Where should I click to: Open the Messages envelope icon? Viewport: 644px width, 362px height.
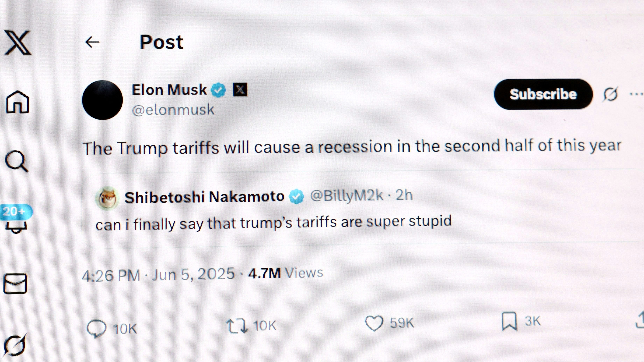click(15, 283)
